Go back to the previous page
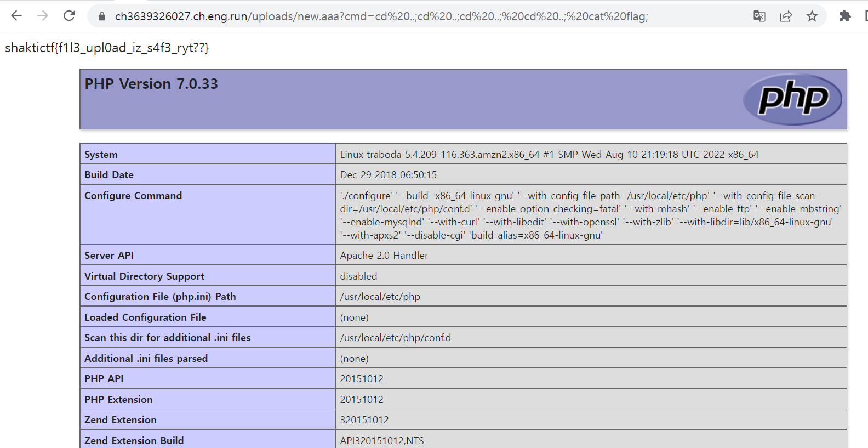This screenshot has height=448, width=868. tap(16, 16)
